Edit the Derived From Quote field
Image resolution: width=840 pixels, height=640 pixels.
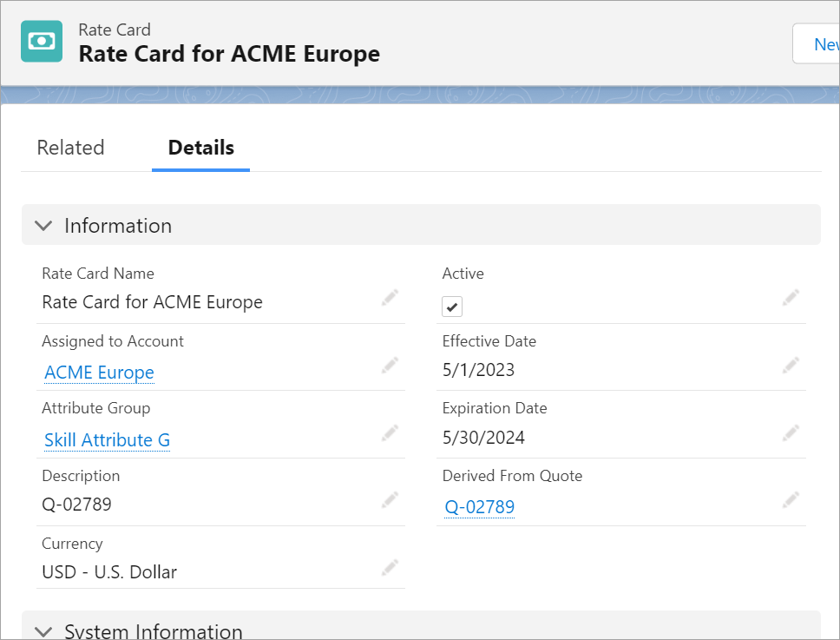(791, 500)
